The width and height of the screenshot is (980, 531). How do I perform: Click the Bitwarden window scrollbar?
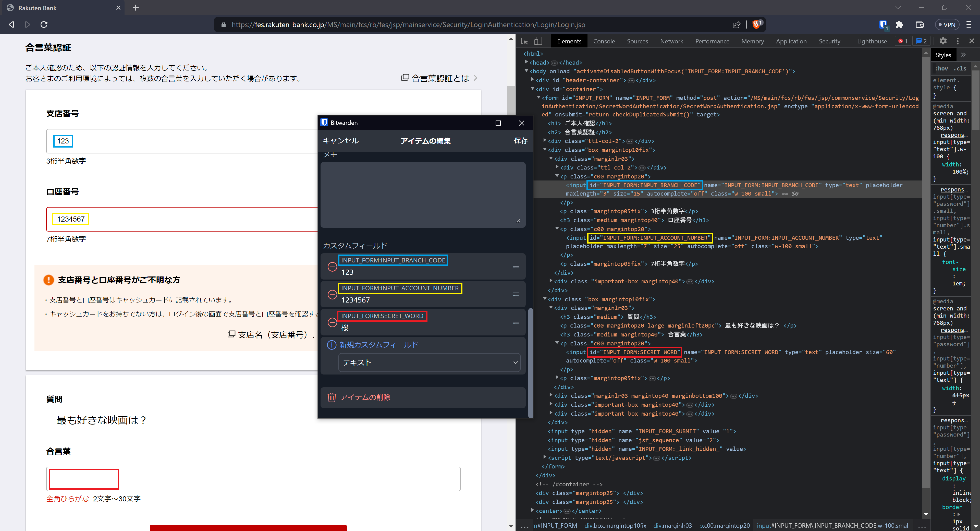(530, 363)
